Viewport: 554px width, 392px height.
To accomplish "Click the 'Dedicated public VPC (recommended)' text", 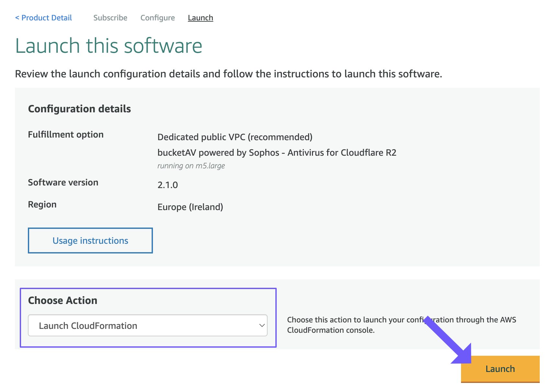I will (235, 137).
